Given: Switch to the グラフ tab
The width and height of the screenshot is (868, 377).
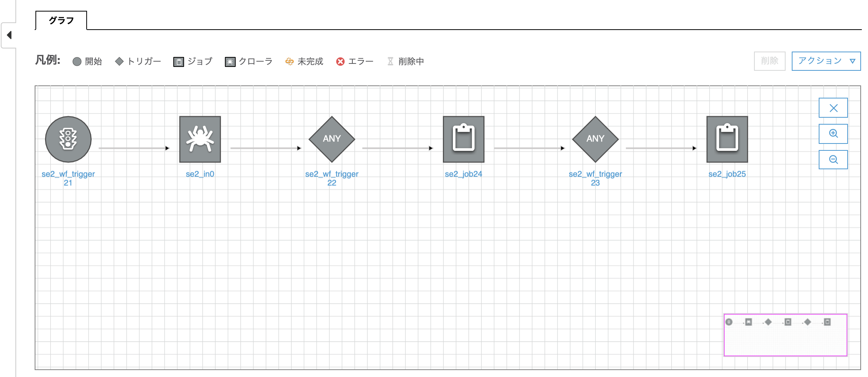Looking at the screenshot, I should (61, 20).
